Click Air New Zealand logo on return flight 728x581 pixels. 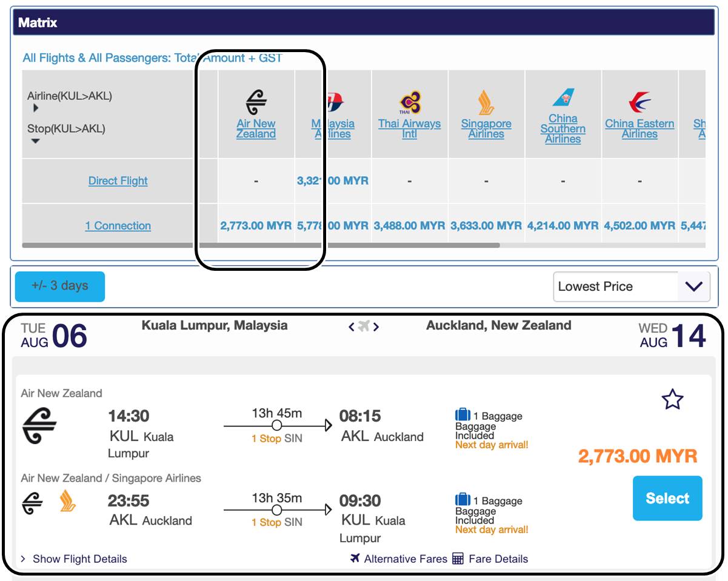click(33, 503)
